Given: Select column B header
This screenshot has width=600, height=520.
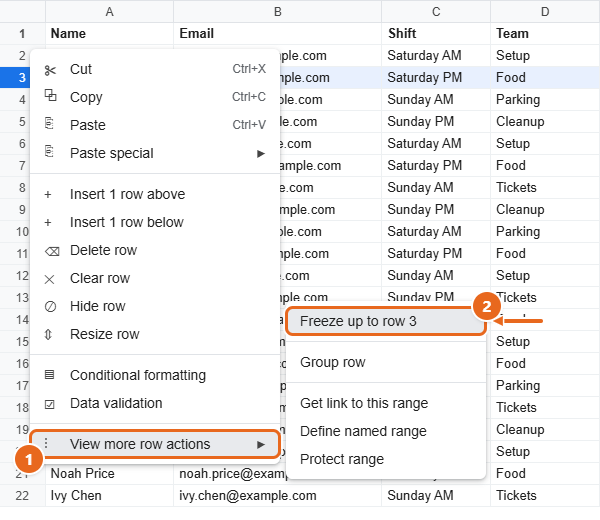Looking at the screenshot, I should coord(277,11).
